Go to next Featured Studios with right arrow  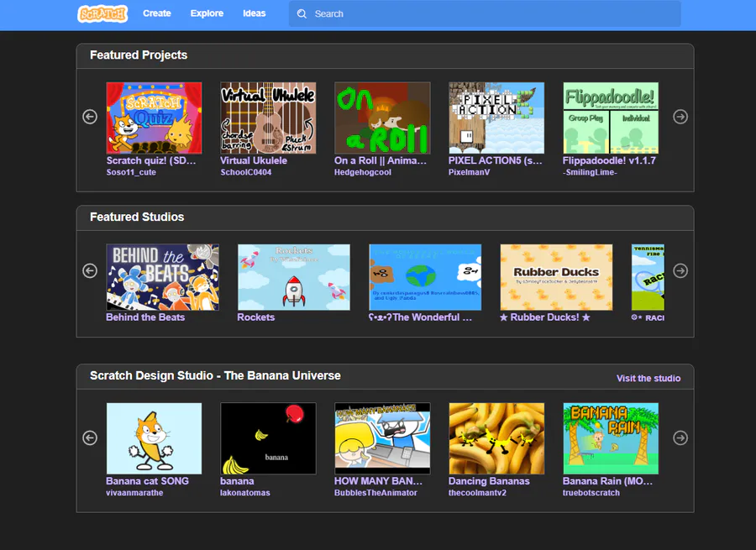pyautogui.click(x=680, y=271)
